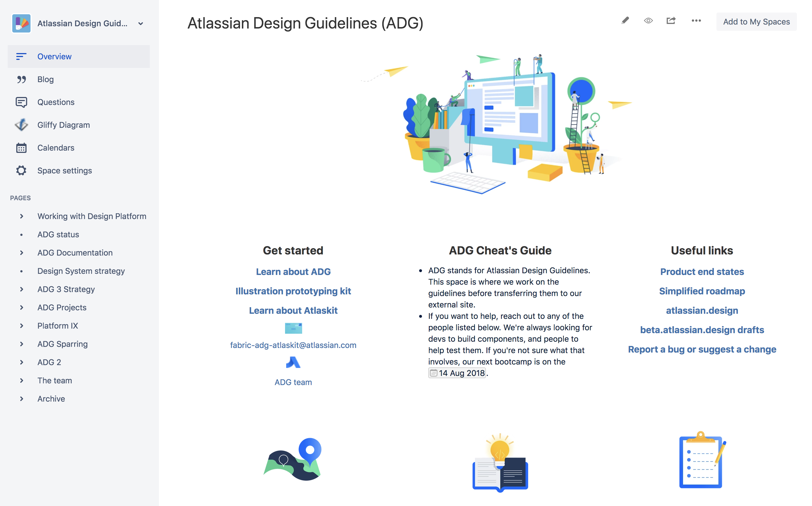Expand the Working with Design Platform page
The image size is (812, 506).
tap(21, 216)
